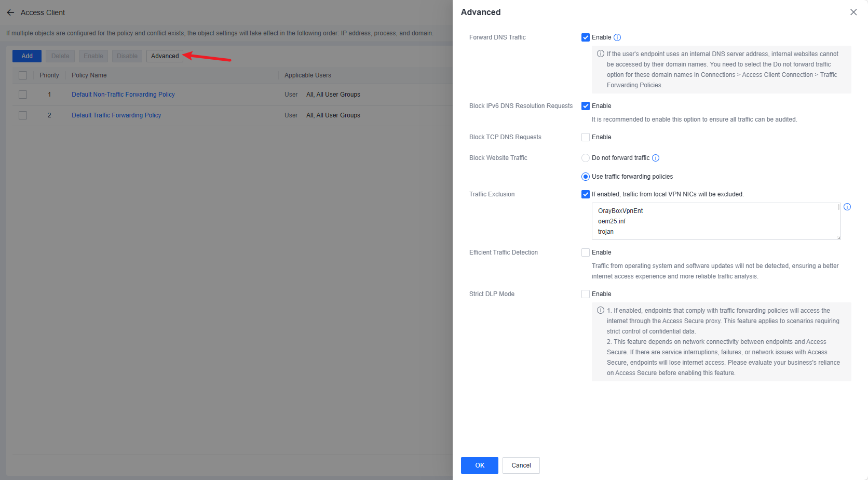Click the Advanced toolbar button
This screenshot has height=480, width=868.
165,56
